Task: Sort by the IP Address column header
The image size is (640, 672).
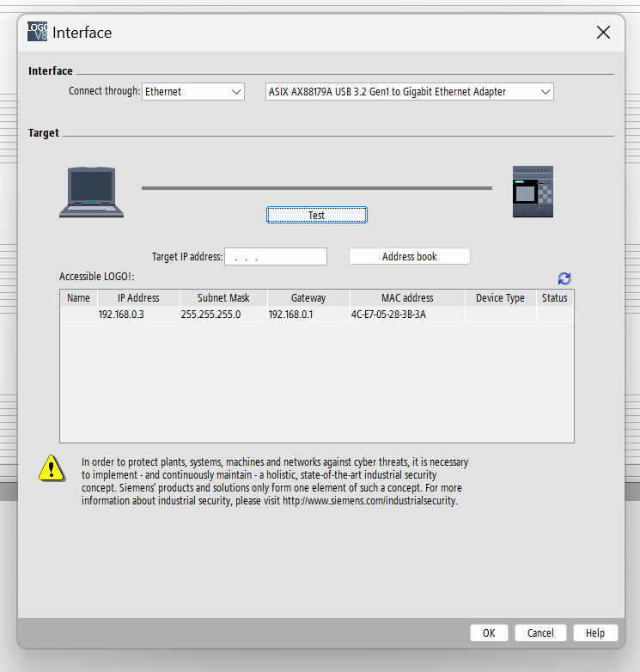Action: pyautogui.click(x=138, y=298)
